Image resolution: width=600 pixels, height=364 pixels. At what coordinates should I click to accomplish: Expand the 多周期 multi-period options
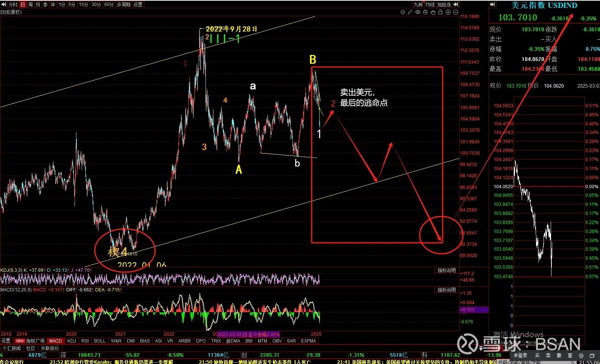tap(123, 5)
